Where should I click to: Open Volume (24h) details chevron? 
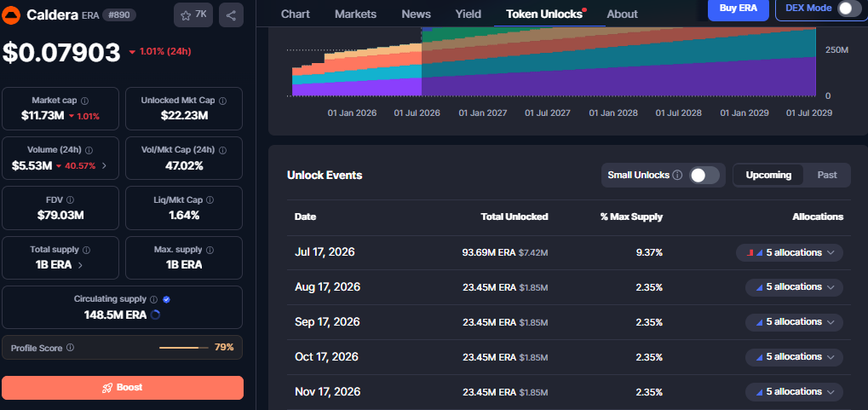pos(105,165)
